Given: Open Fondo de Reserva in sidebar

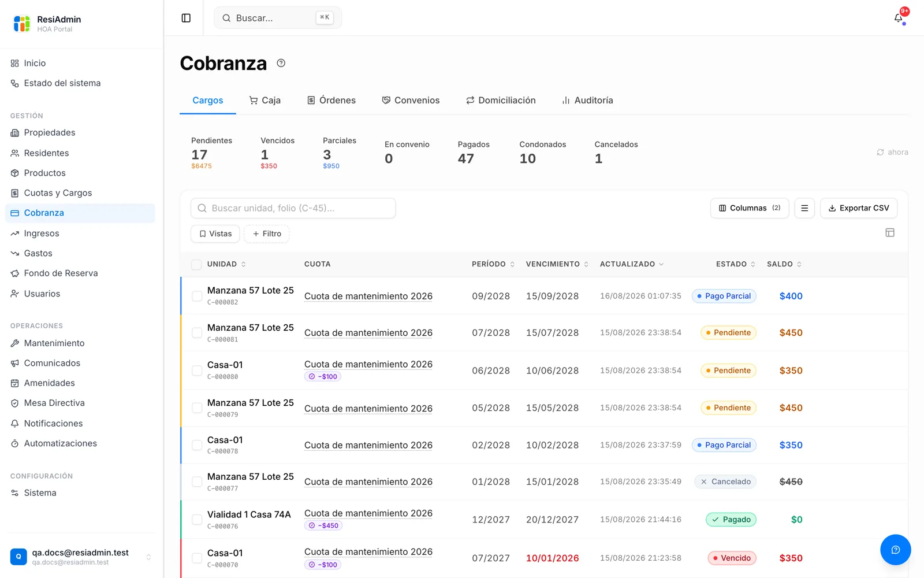Looking at the screenshot, I should pyautogui.click(x=80, y=273).
